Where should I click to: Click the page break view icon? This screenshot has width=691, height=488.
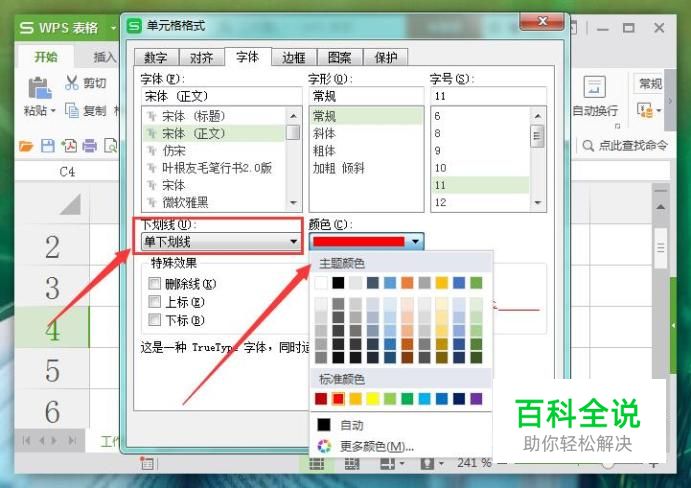click(351, 463)
